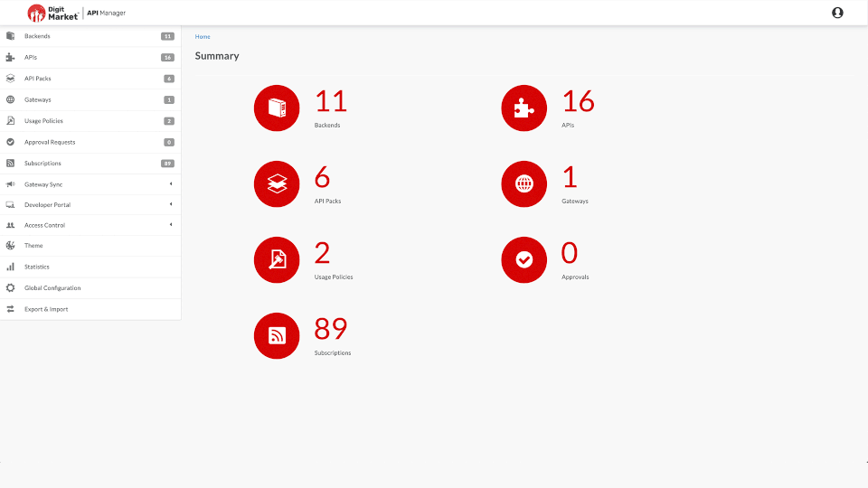The image size is (868, 488).
Task: Click the Export & Import arrows icon
Action: 11,309
